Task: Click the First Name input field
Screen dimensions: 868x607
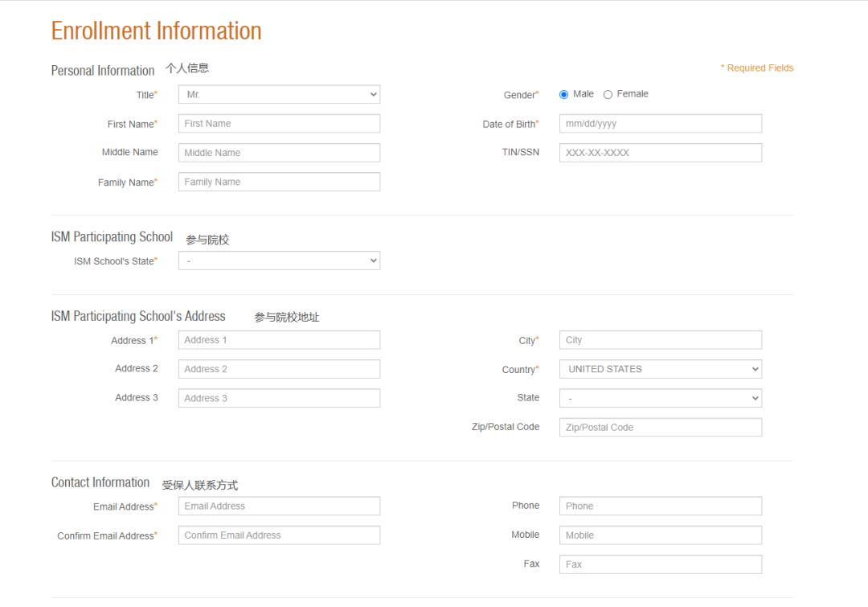Action: 279,124
